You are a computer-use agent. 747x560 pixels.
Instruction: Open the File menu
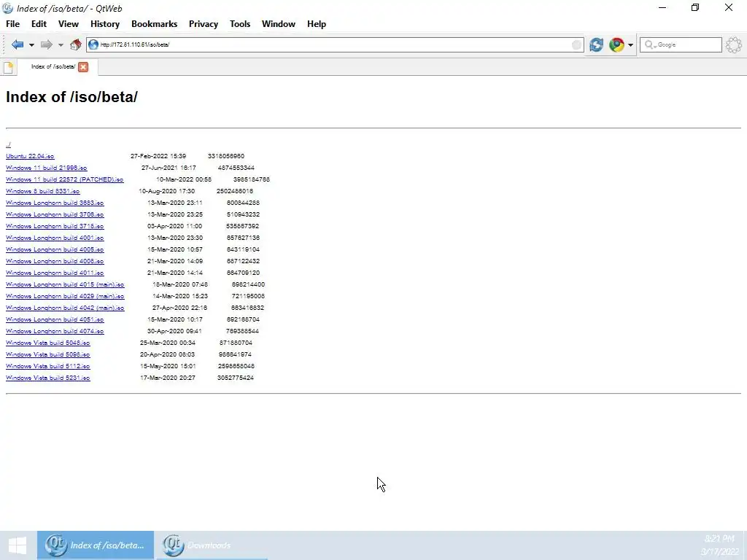pos(12,24)
